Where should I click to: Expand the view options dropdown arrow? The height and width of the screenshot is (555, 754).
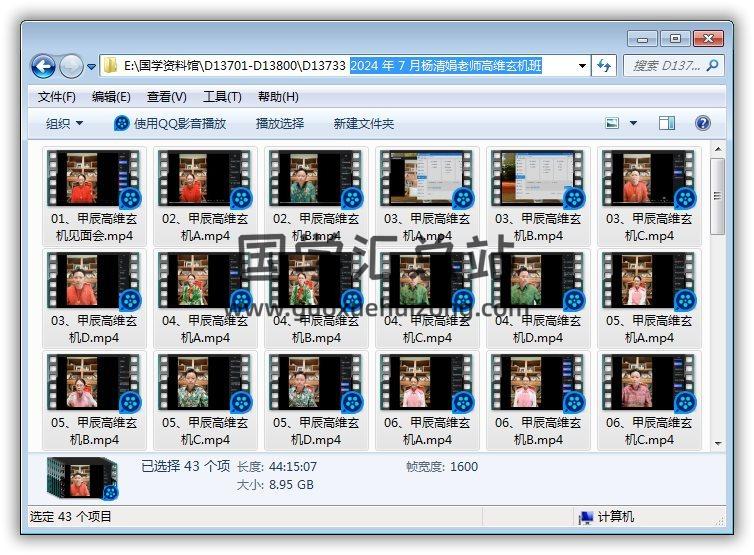633,124
